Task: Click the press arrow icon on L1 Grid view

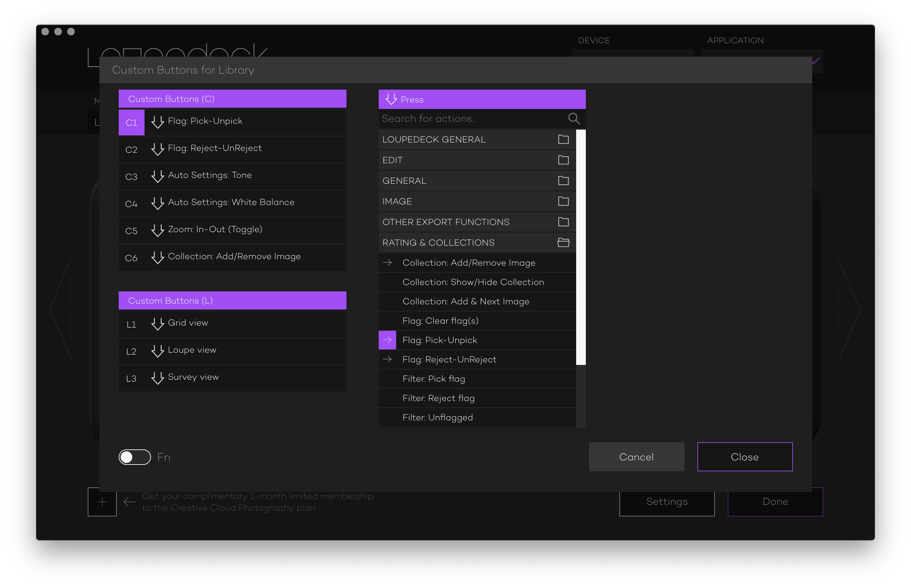Action: point(157,324)
